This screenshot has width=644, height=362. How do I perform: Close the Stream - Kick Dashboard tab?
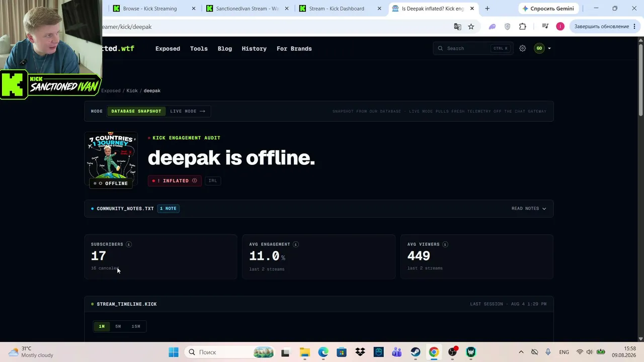[380, 9]
